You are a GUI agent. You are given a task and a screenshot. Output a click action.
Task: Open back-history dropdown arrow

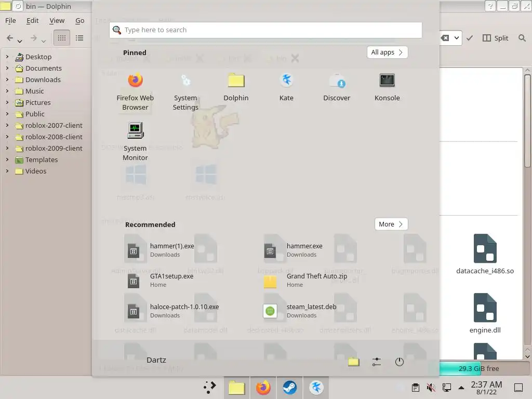pyautogui.click(x=20, y=41)
